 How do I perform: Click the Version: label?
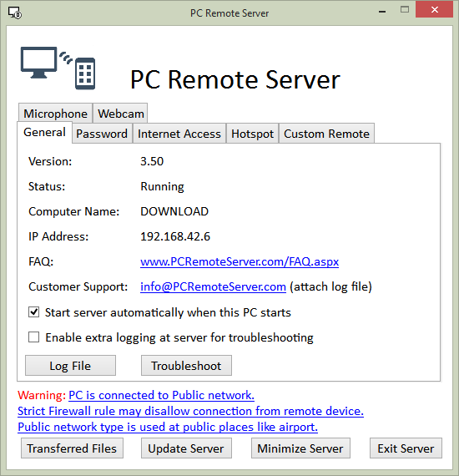pyautogui.click(x=50, y=161)
